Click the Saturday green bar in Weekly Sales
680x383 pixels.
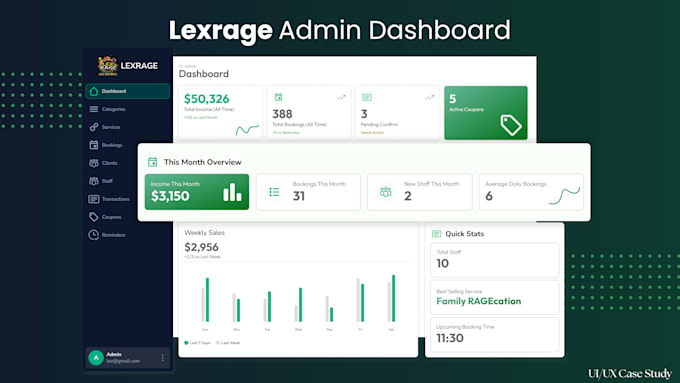393,298
